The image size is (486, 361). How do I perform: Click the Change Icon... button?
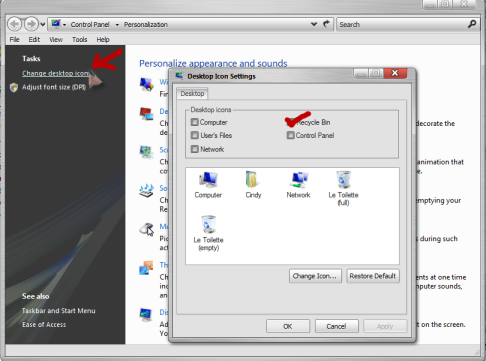315,276
